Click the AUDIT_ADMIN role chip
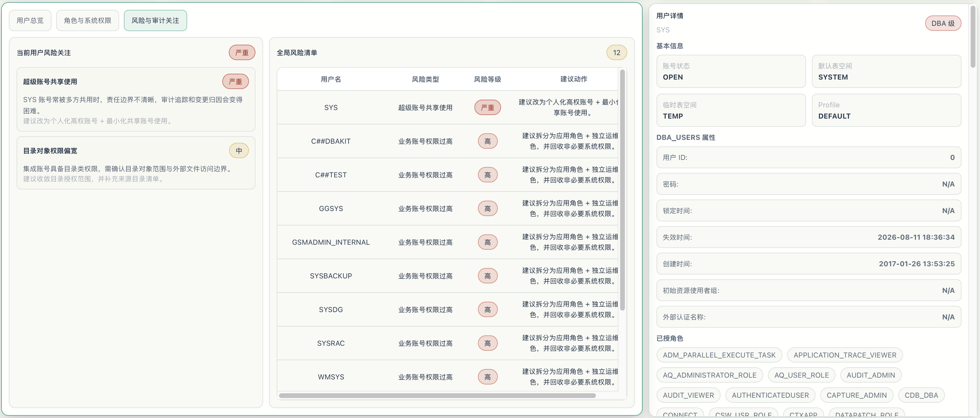 tap(870, 375)
